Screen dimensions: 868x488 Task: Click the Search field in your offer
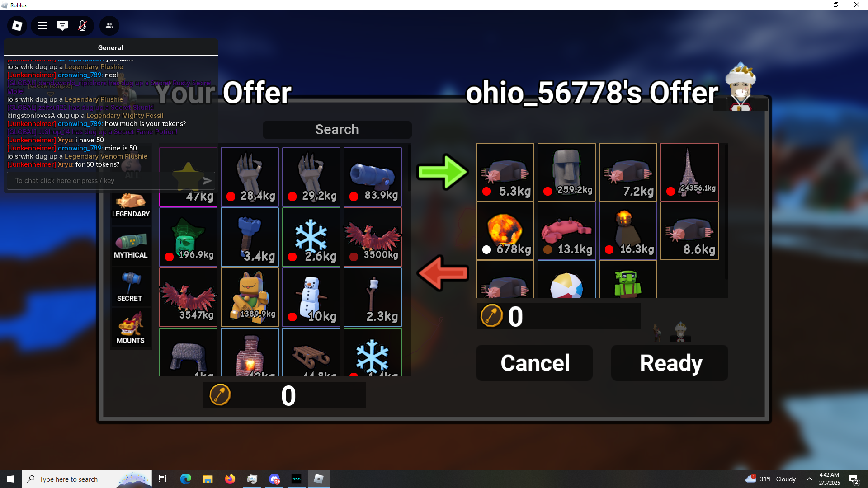[x=337, y=130]
